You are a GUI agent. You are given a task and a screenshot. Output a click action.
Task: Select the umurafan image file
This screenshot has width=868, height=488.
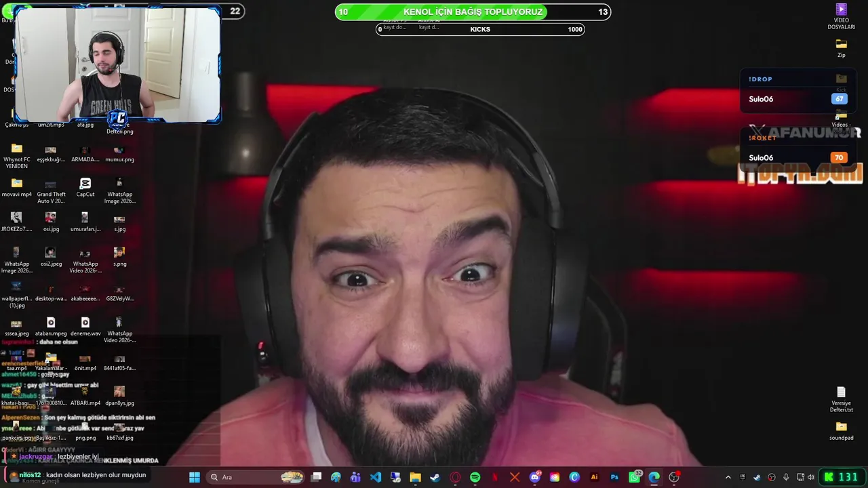tap(85, 222)
